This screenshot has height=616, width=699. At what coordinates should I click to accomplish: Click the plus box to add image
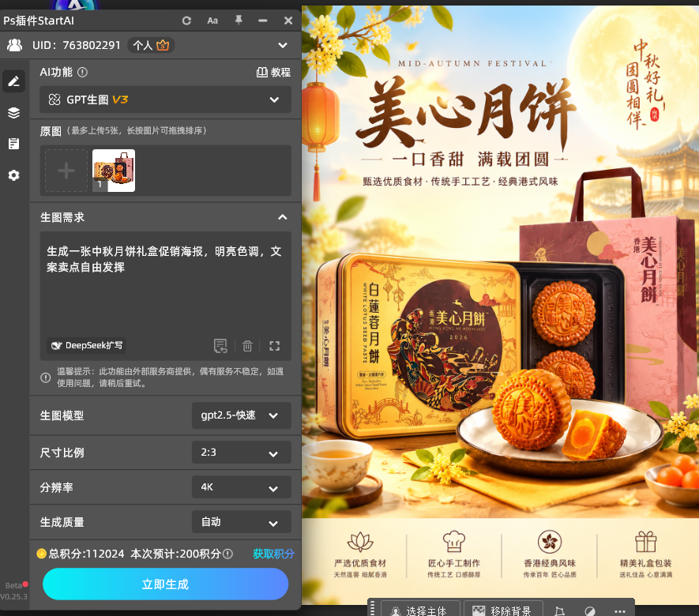[x=66, y=171]
